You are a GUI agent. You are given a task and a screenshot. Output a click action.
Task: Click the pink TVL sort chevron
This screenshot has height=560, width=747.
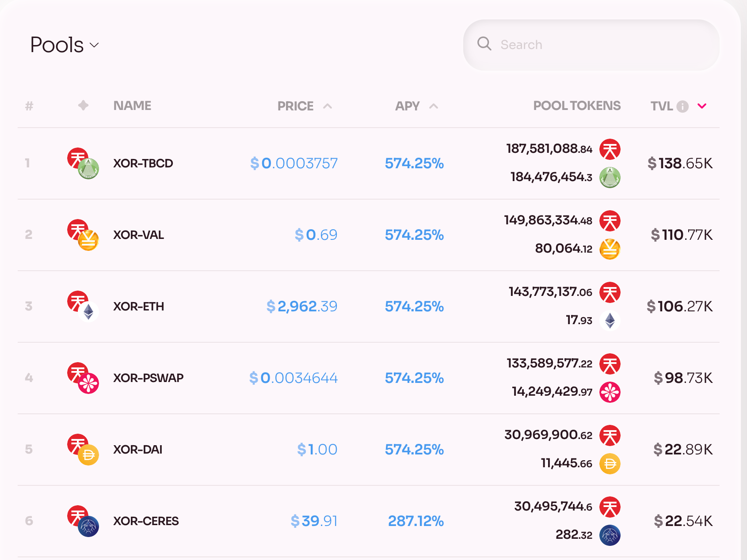pyautogui.click(x=702, y=106)
